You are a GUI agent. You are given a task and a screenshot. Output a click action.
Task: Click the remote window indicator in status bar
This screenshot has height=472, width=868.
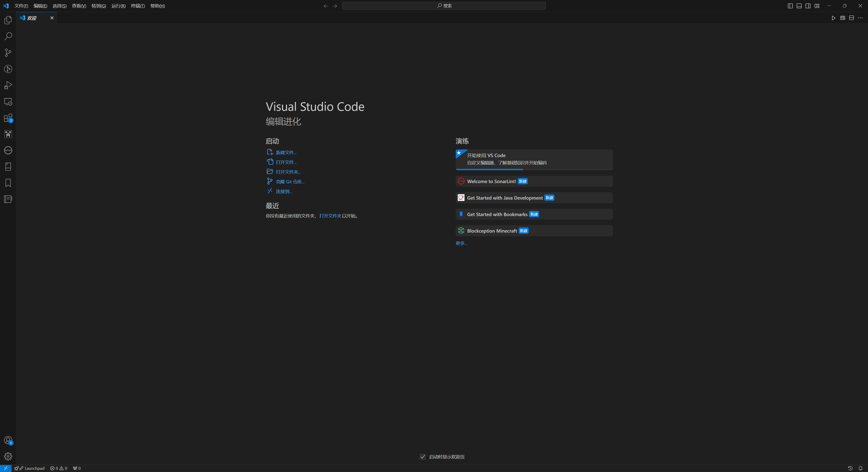click(6, 468)
